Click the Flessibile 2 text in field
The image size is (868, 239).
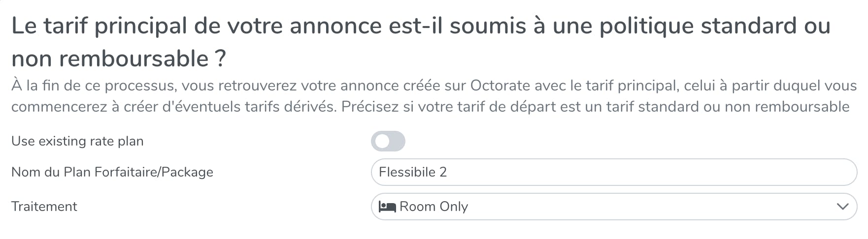pyautogui.click(x=412, y=172)
